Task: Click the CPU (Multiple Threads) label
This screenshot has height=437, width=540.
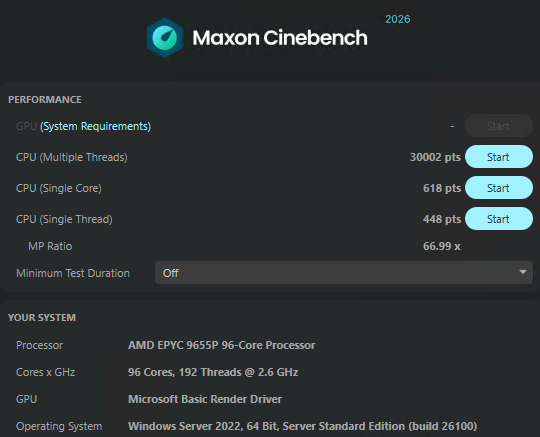Action: pos(72,157)
